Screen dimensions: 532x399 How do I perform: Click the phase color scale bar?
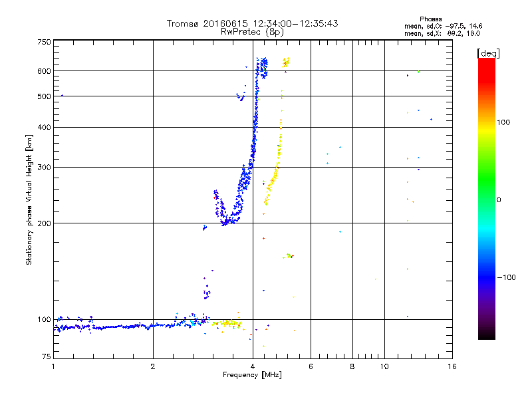tap(487, 199)
